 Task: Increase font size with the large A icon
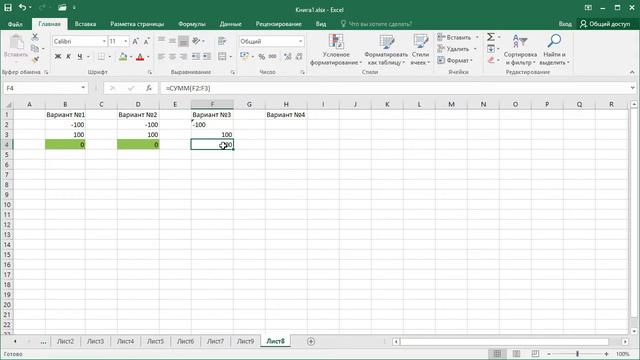click(x=136, y=41)
